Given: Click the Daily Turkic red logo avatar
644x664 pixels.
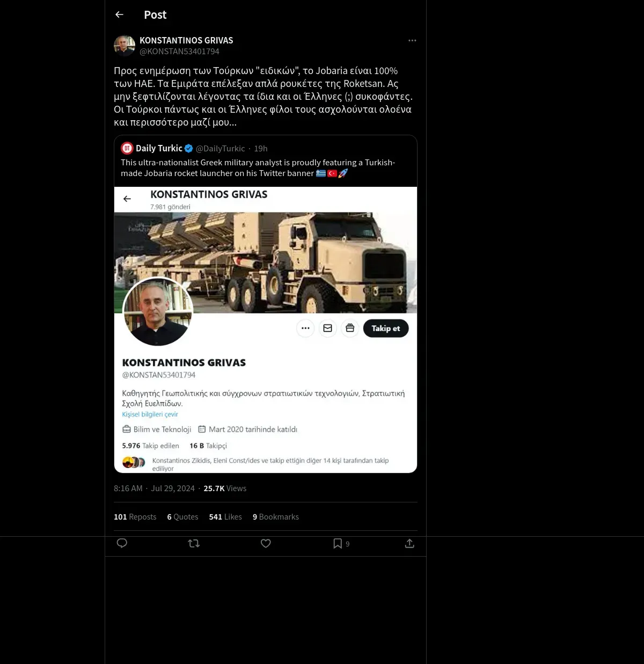Looking at the screenshot, I should point(127,148).
